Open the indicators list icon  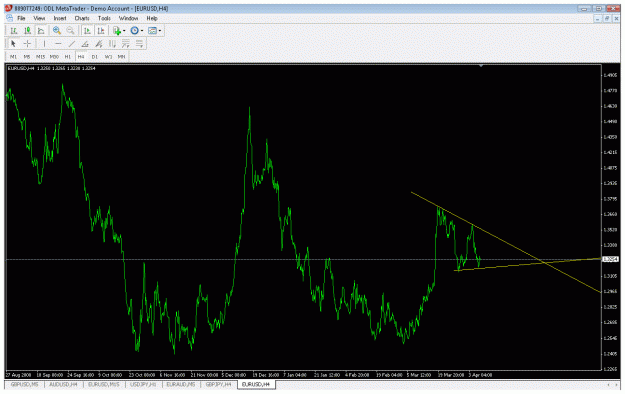[x=117, y=31]
